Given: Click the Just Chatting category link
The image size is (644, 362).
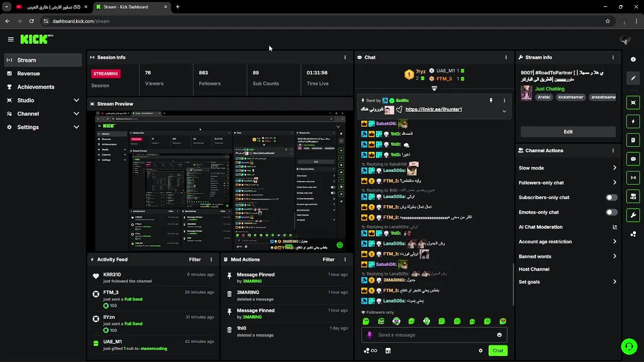Looking at the screenshot, I should coord(549,89).
